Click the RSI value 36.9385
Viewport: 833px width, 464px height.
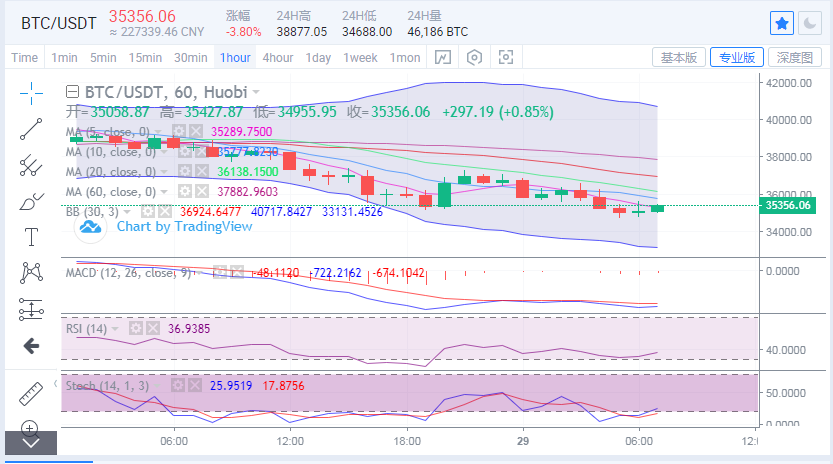click(x=189, y=329)
